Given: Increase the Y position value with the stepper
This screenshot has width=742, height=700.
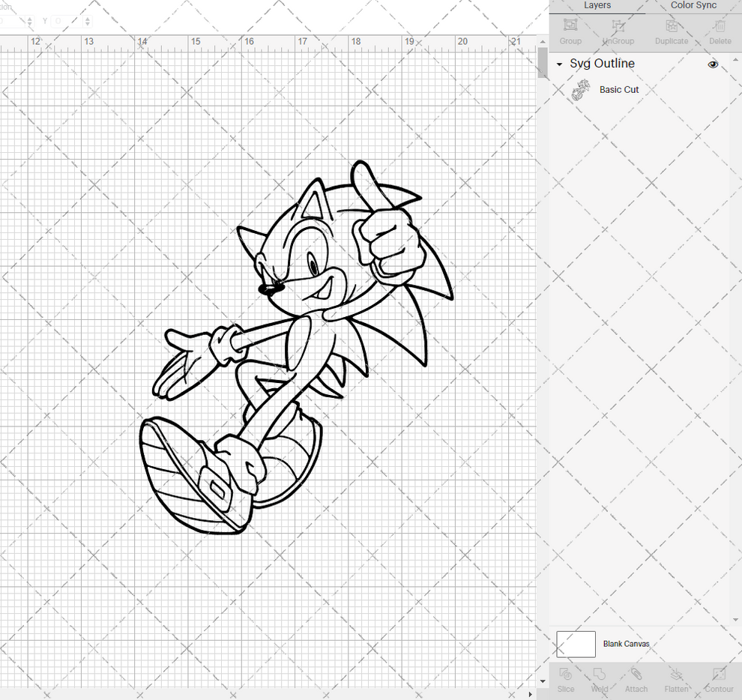Looking at the screenshot, I should (86, 21).
